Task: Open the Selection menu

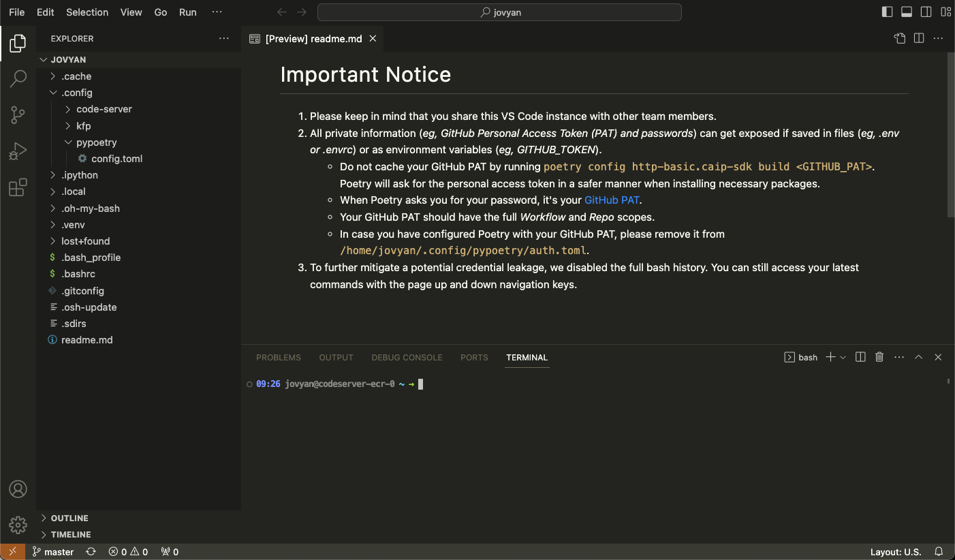Action: [87, 12]
